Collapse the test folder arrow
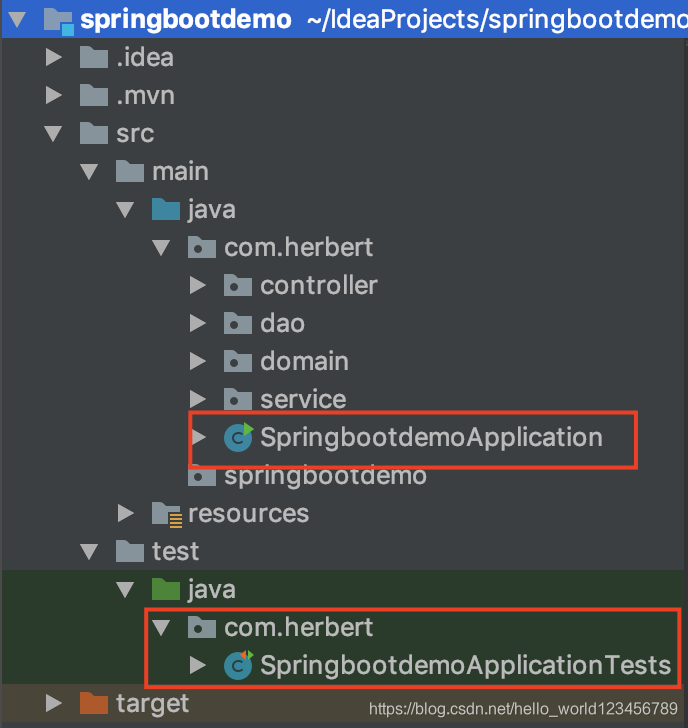Image resolution: width=688 pixels, height=728 pixels. point(89,552)
